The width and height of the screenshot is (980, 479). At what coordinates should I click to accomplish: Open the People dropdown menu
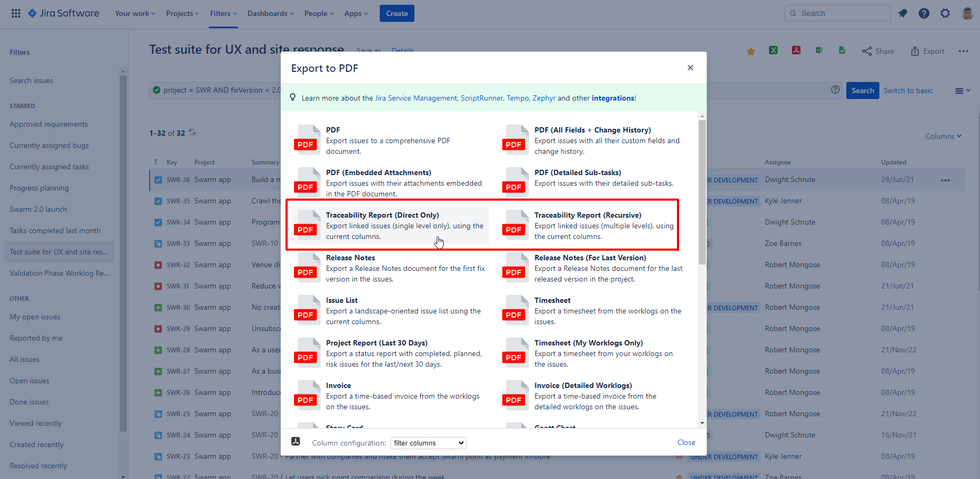tap(319, 13)
